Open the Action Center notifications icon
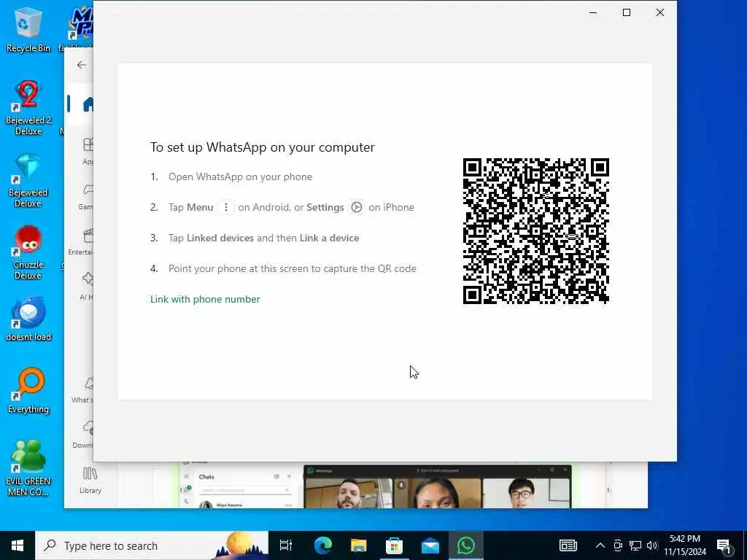This screenshot has width=747, height=560. (724, 546)
